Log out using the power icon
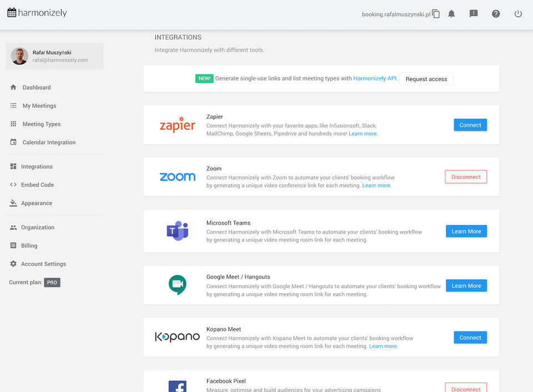The width and height of the screenshot is (533, 392). [518, 14]
